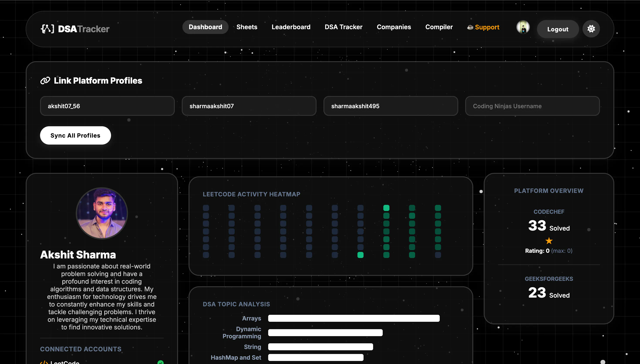Focus the sharmaakshit07 username field

(249, 106)
